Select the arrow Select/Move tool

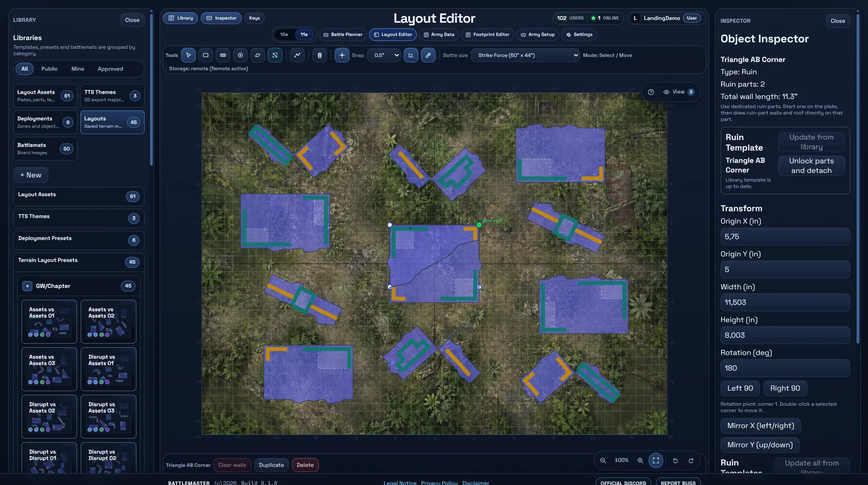pos(189,55)
